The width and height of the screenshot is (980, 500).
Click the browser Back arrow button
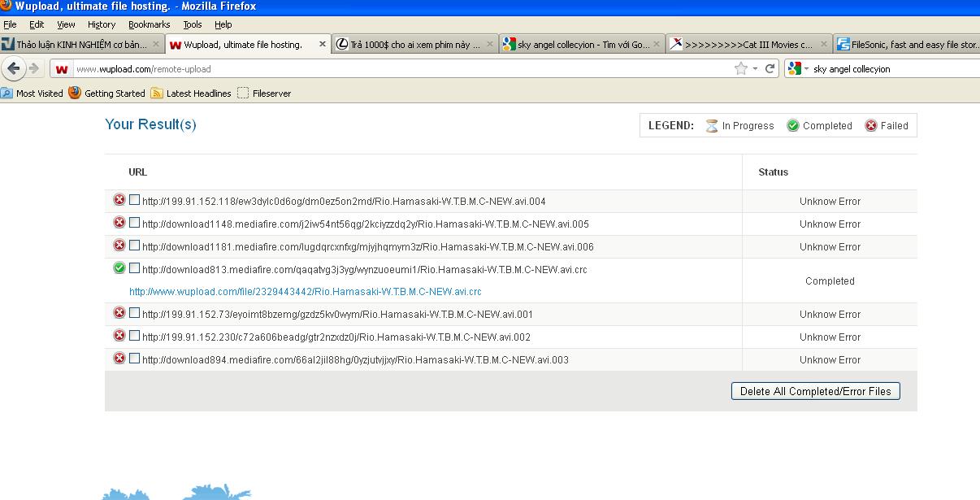tap(13, 68)
